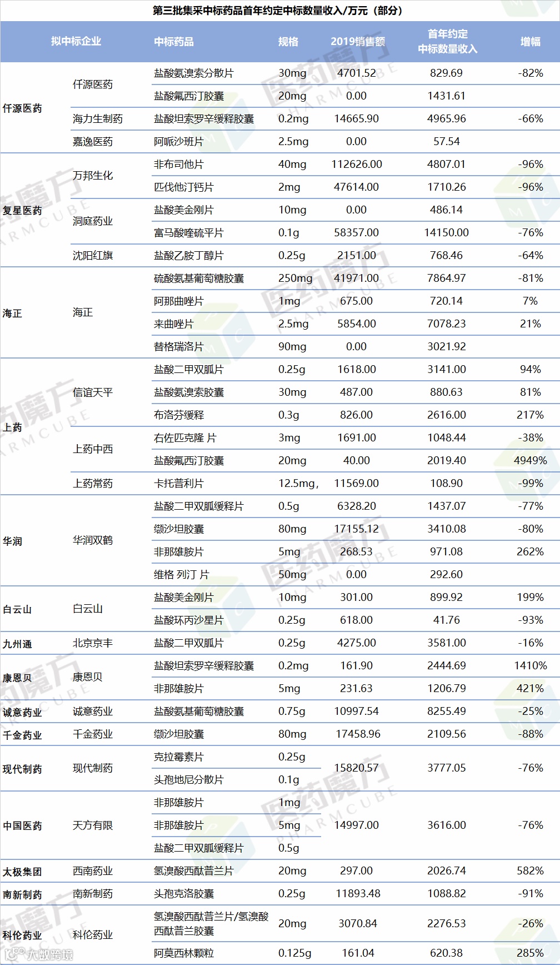The width and height of the screenshot is (560, 965).
Task: Select the 15820.57 merged sales value
Action: (x=357, y=768)
